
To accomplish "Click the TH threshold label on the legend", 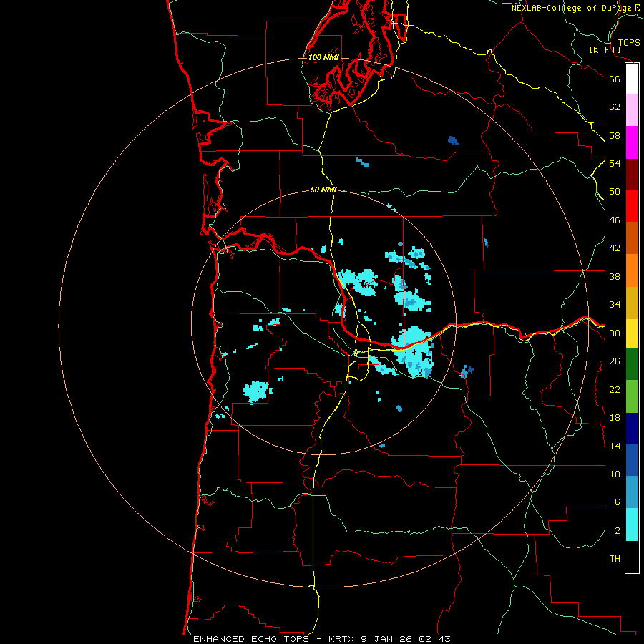I will 615,559.
